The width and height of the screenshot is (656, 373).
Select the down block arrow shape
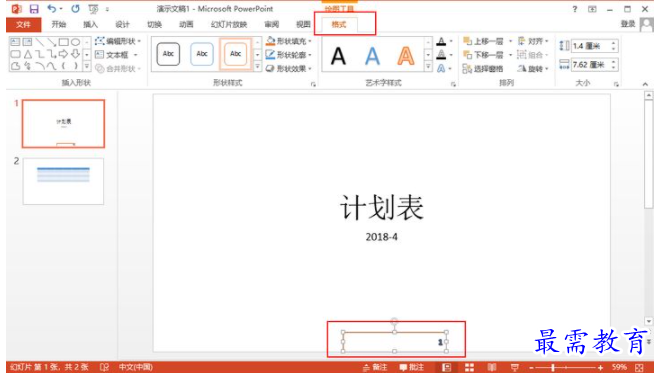(75, 54)
